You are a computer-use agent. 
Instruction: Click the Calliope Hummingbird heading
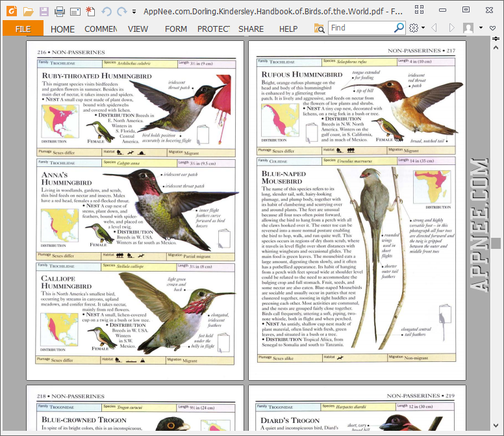coord(66,282)
